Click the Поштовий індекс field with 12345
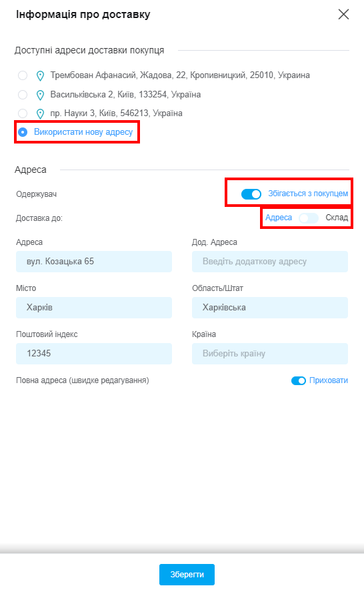This screenshot has height=592, width=364. [94, 353]
